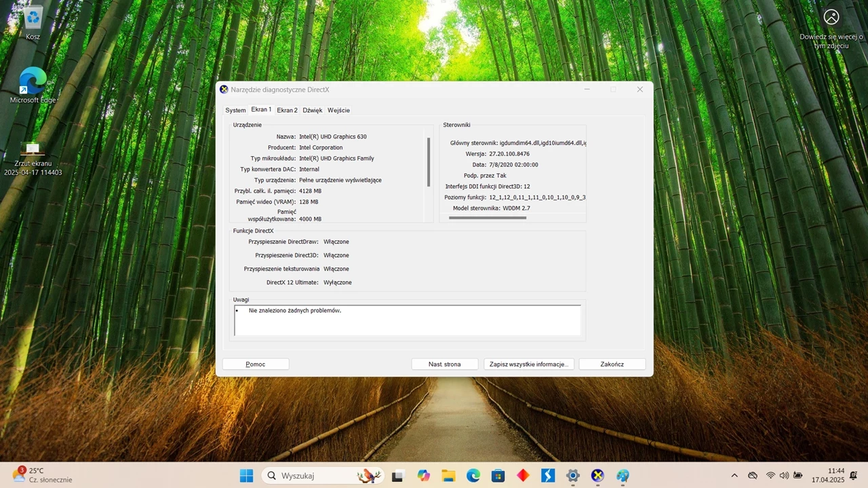Open the Windows Start menu

(x=246, y=475)
